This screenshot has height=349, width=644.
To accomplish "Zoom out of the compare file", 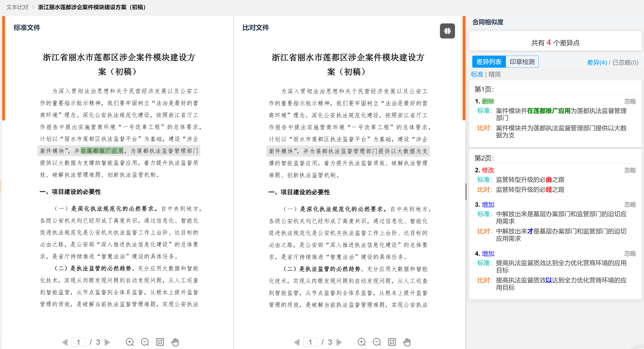I will coord(377,342).
